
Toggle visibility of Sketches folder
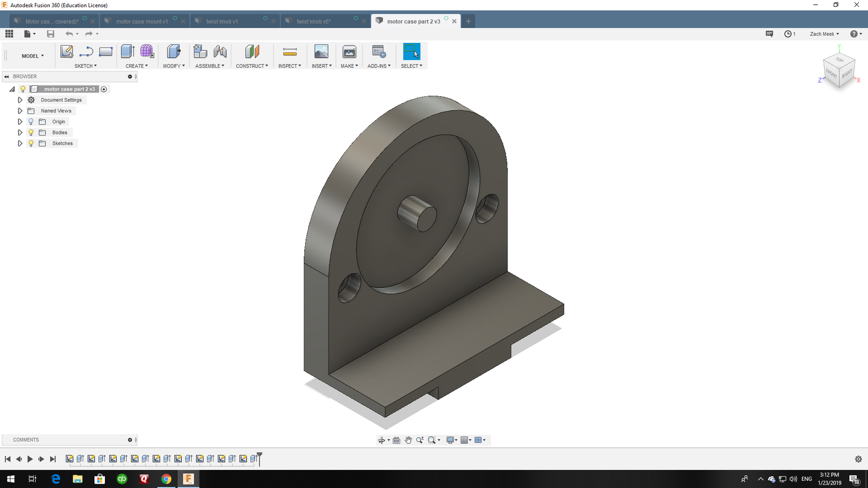31,143
